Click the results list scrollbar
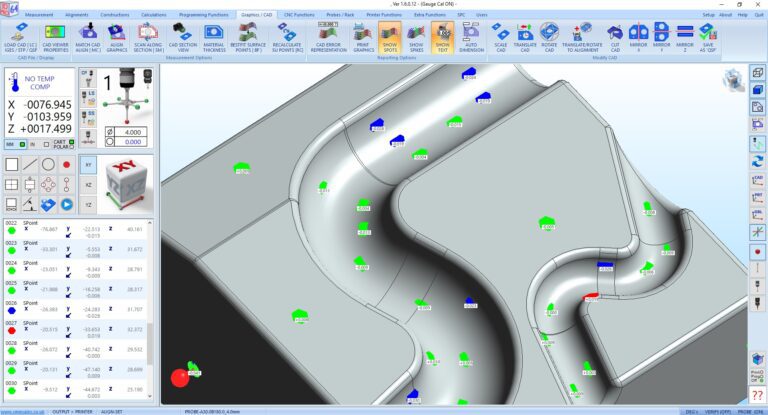 [x=150, y=310]
